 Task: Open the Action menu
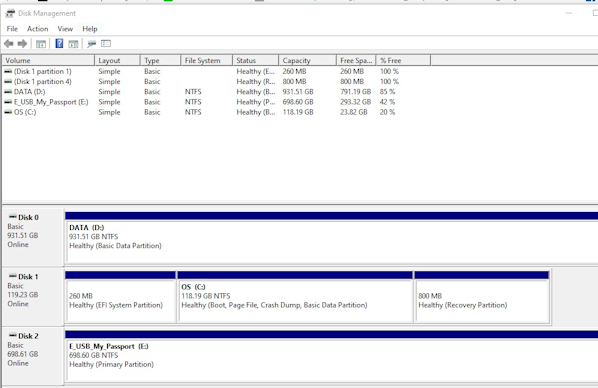(37, 29)
